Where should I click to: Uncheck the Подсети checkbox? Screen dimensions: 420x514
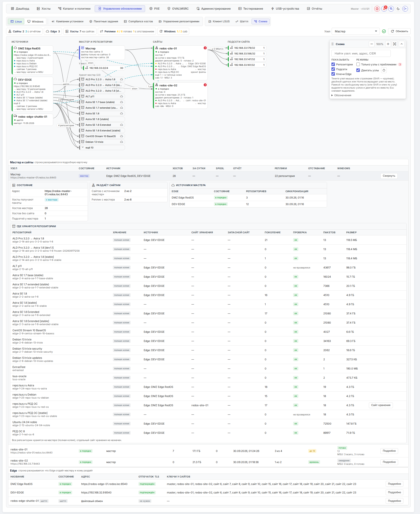point(333,69)
